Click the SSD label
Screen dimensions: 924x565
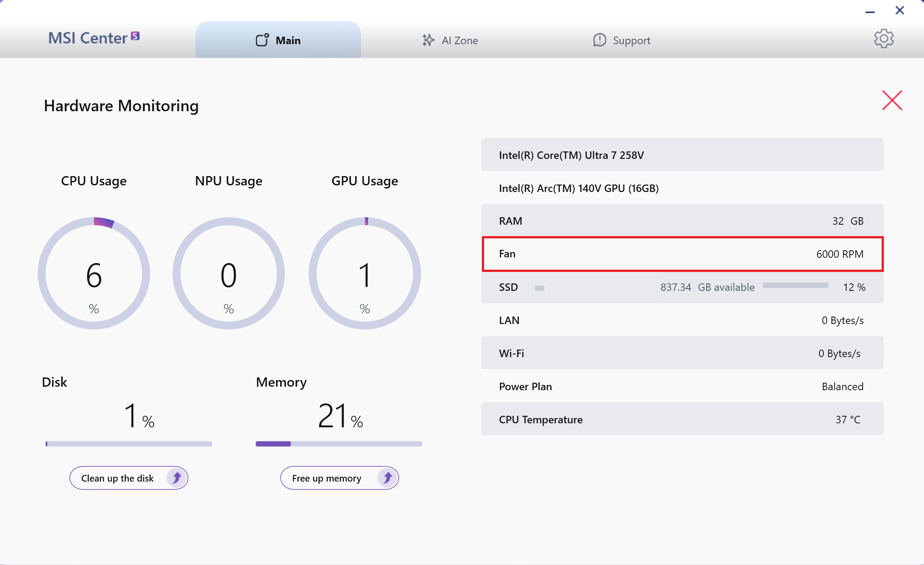508,287
